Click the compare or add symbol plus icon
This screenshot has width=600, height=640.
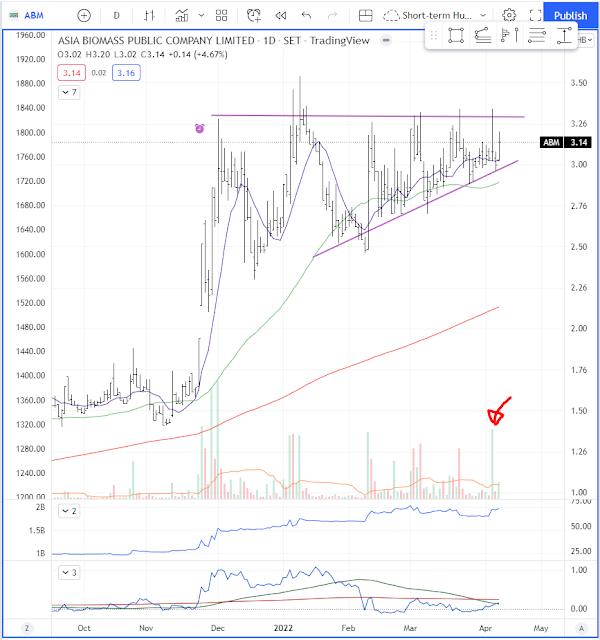coord(84,16)
